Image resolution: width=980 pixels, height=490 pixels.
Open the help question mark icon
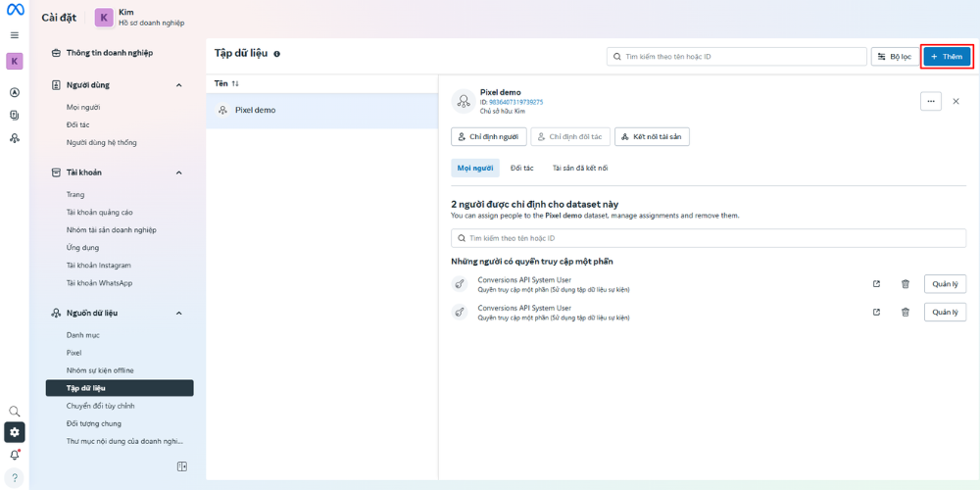(x=15, y=478)
